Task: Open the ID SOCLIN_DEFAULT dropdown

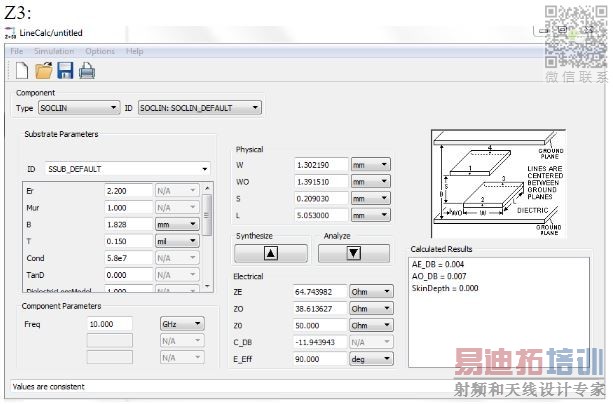Action: pos(199,108)
